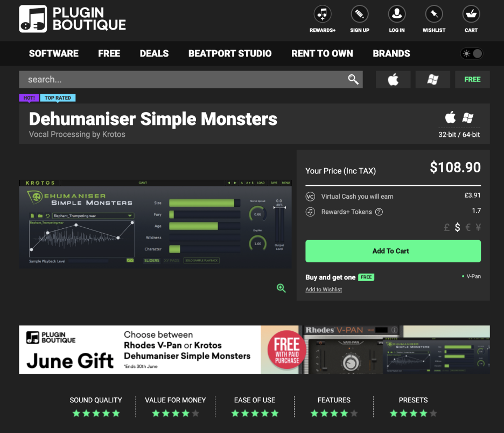Open the BEATPORT STUDIO menu
The image size is (504, 433).
[230, 53]
